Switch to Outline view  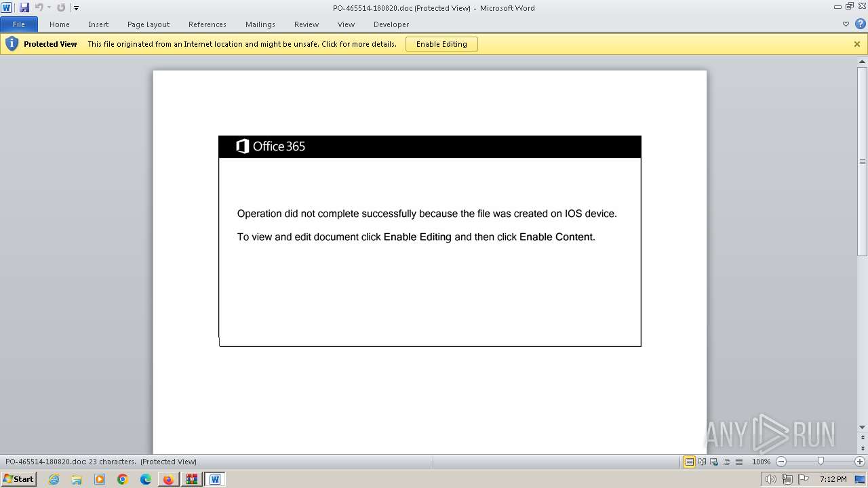tap(726, 462)
